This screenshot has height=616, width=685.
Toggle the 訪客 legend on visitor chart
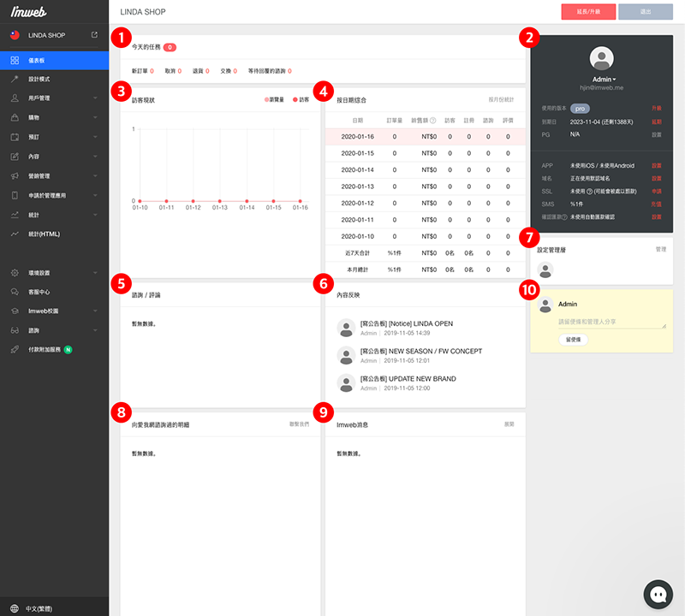click(x=301, y=99)
